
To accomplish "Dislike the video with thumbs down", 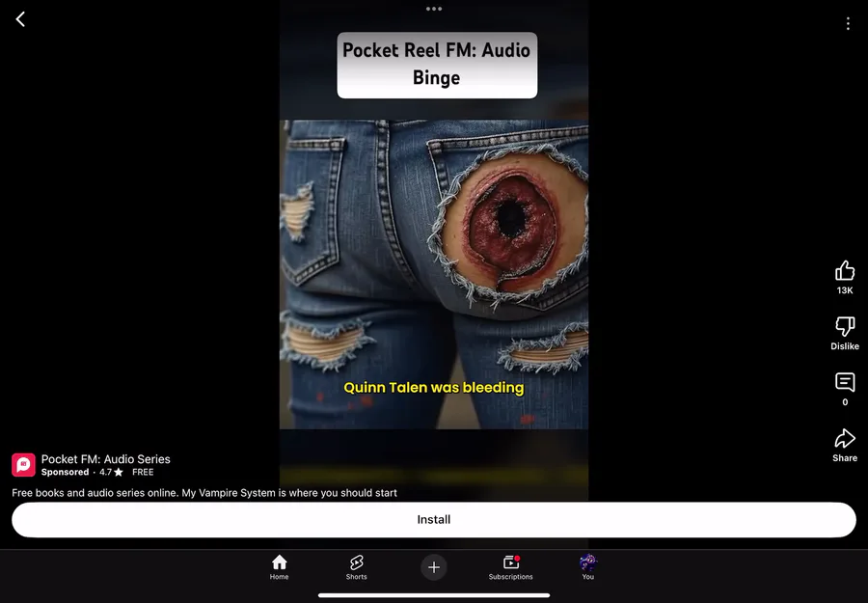I will [x=845, y=326].
